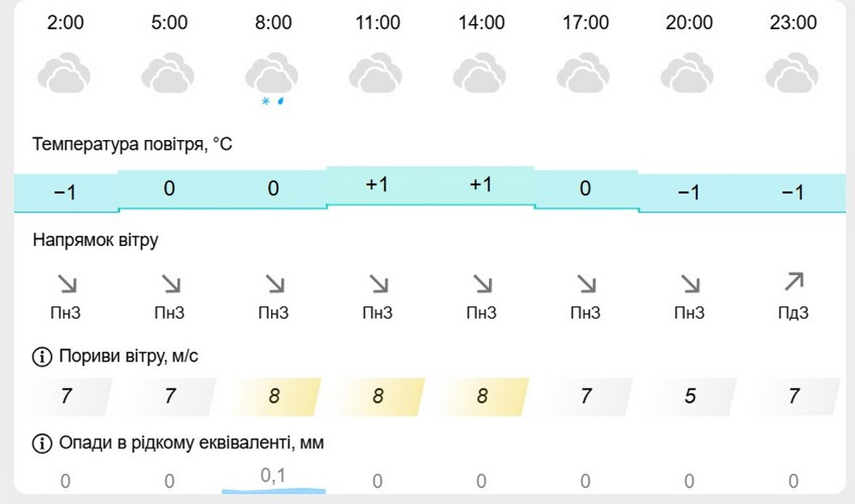
Task: Click the snow-rain cloud icon under 8:00
Action: pyautogui.click(x=271, y=75)
